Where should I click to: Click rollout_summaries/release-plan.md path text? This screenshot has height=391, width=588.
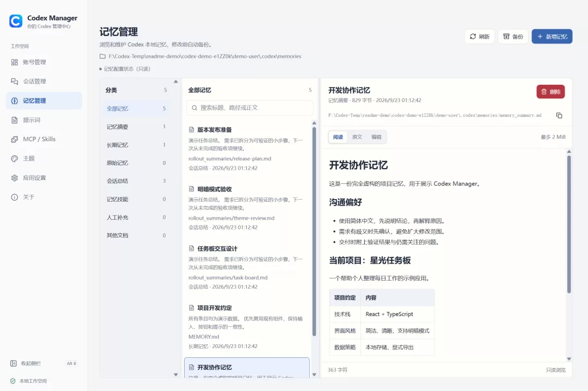[x=230, y=159]
